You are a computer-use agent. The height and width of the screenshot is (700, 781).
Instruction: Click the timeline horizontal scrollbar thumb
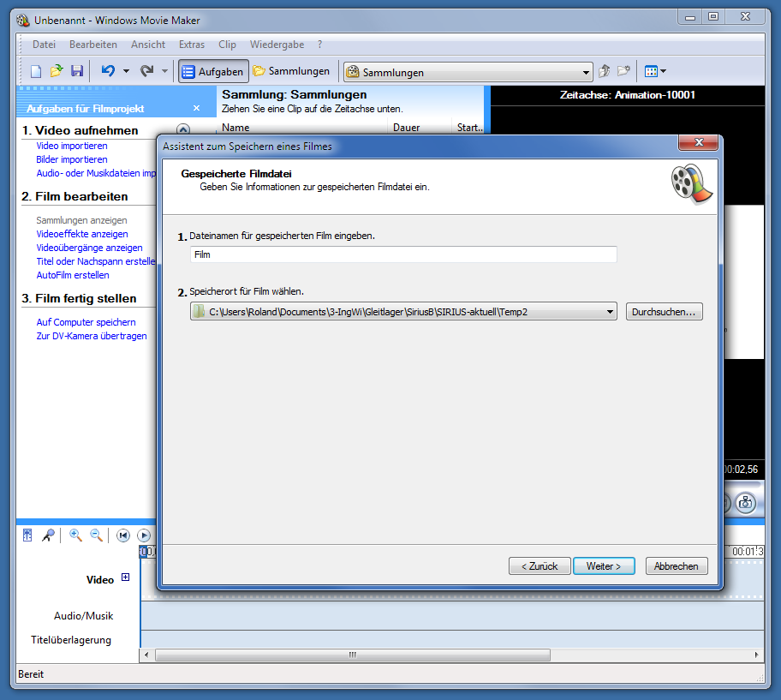[353, 655]
